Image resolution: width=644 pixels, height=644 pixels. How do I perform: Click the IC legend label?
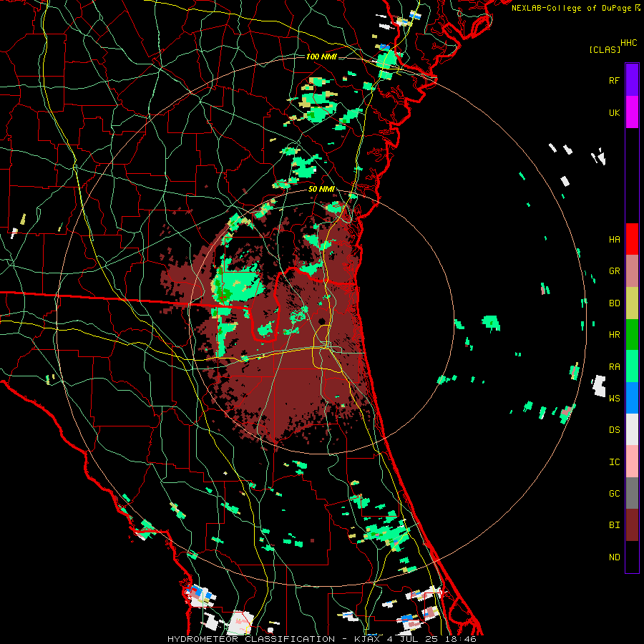pyautogui.click(x=614, y=462)
